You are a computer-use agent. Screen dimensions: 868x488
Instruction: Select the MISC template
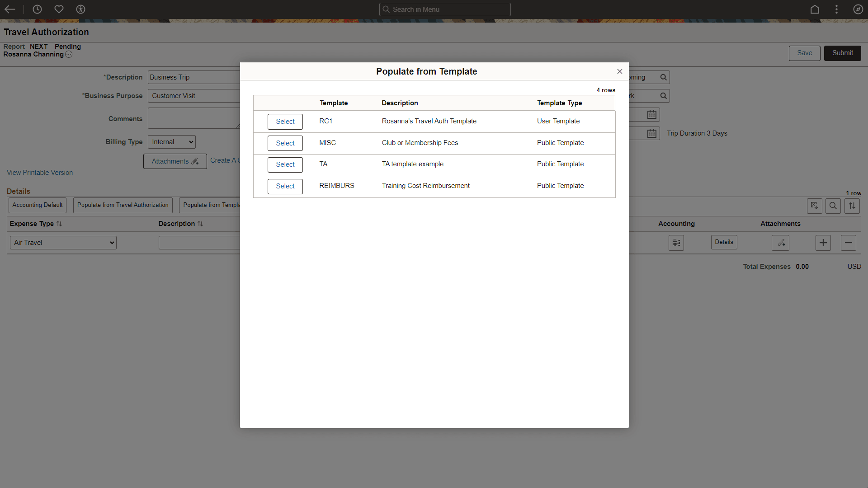tap(285, 143)
